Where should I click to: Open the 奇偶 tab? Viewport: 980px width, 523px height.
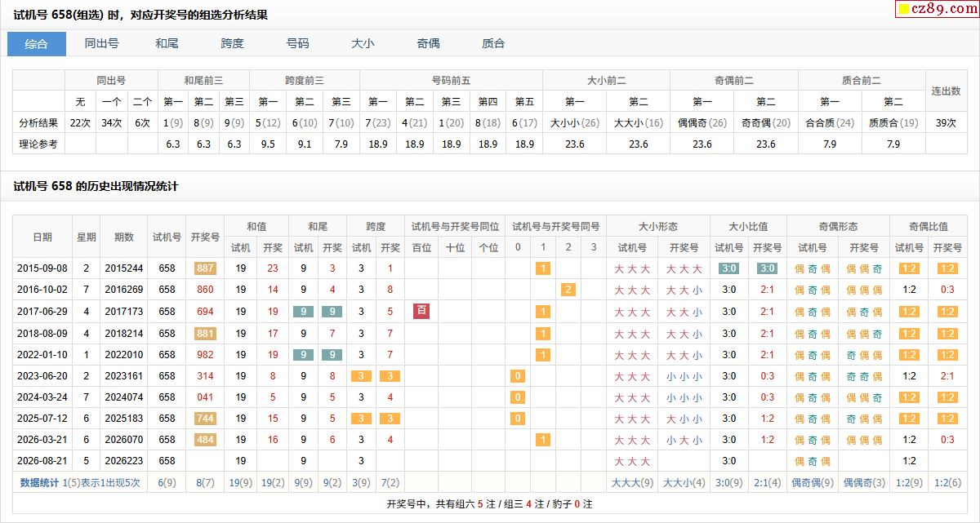point(429,44)
